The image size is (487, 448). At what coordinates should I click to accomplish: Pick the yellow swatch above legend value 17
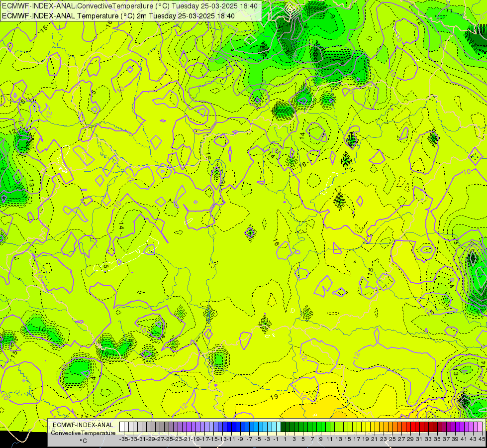tap(355, 427)
